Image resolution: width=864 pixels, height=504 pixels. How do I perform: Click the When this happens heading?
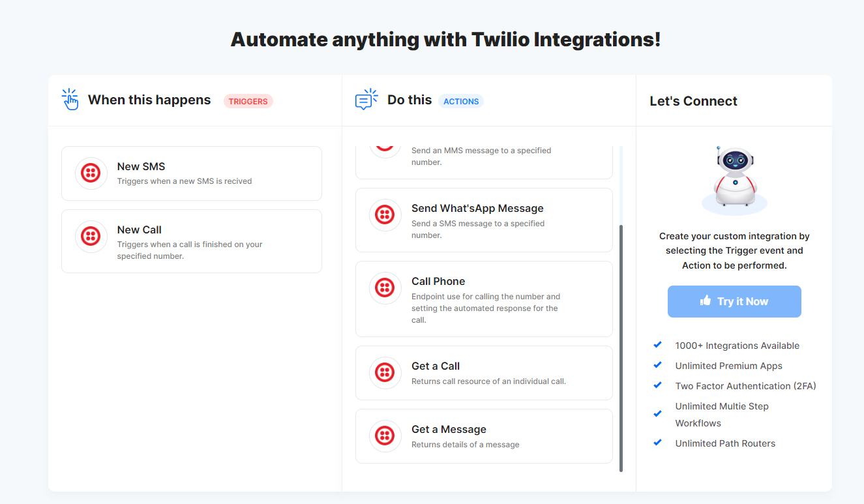pos(149,100)
